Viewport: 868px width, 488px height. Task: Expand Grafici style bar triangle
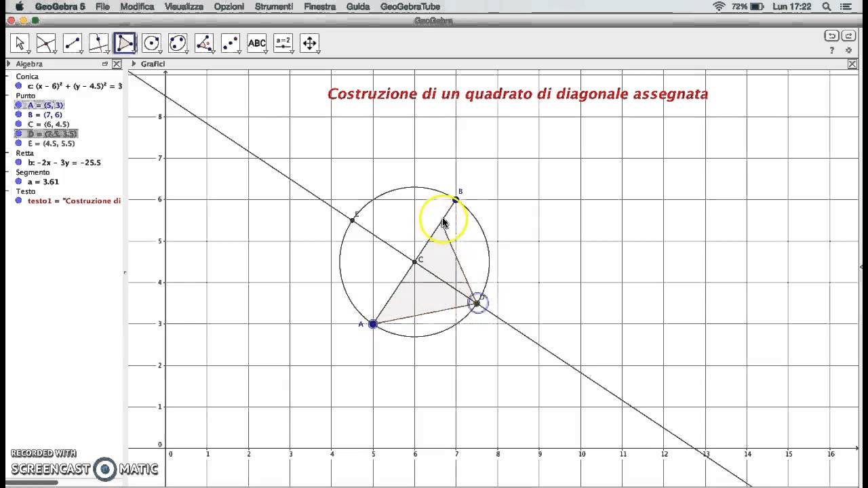(134, 64)
